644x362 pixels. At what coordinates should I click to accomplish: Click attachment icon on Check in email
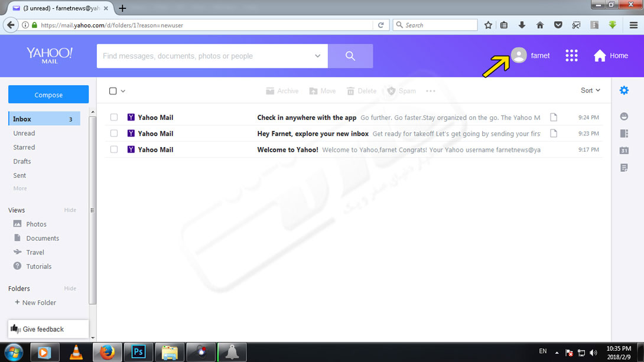(x=554, y=118)
